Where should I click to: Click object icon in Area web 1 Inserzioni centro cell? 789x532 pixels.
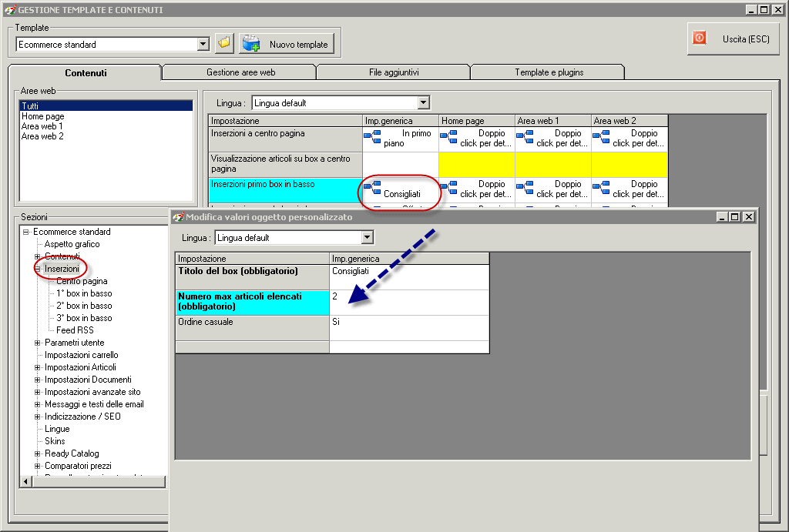pyautogui.click(x=525, y=136)
